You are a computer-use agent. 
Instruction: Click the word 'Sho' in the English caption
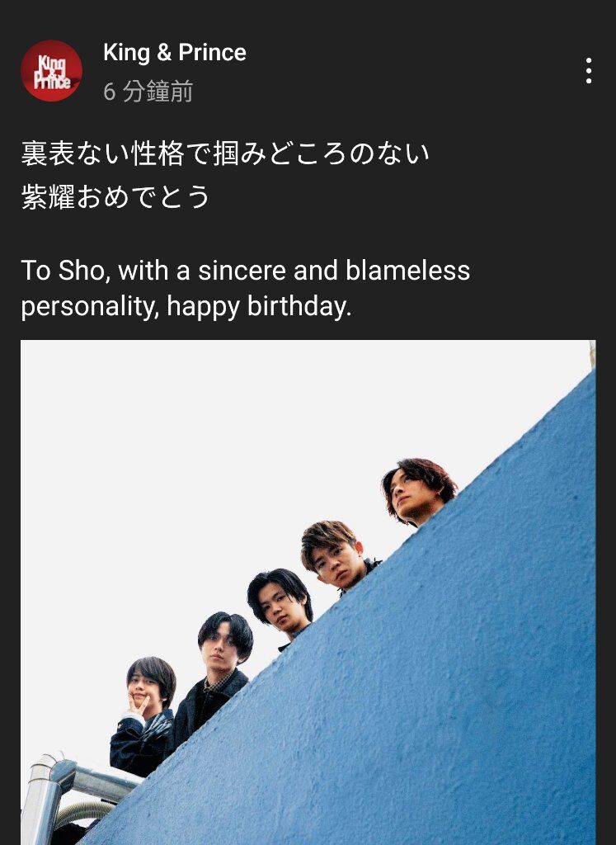(x=81, y=270)
